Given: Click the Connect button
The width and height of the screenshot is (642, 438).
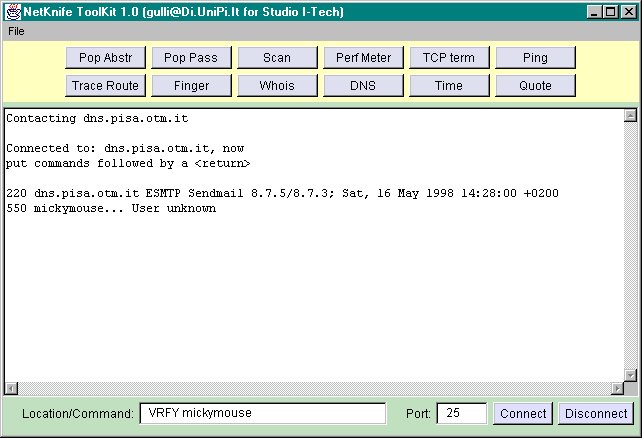Looking at the screenshot, I should coord(523,413).
